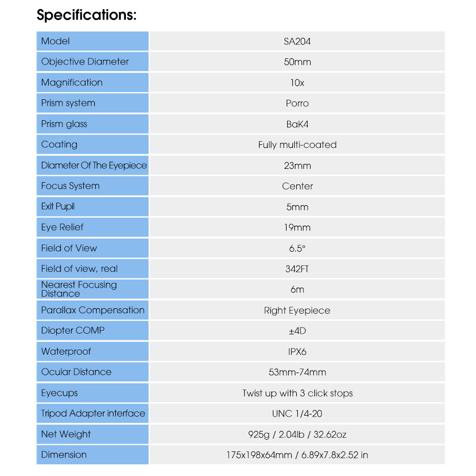
Task: Click the 10x magnification value
Action: tap(297, 82)
